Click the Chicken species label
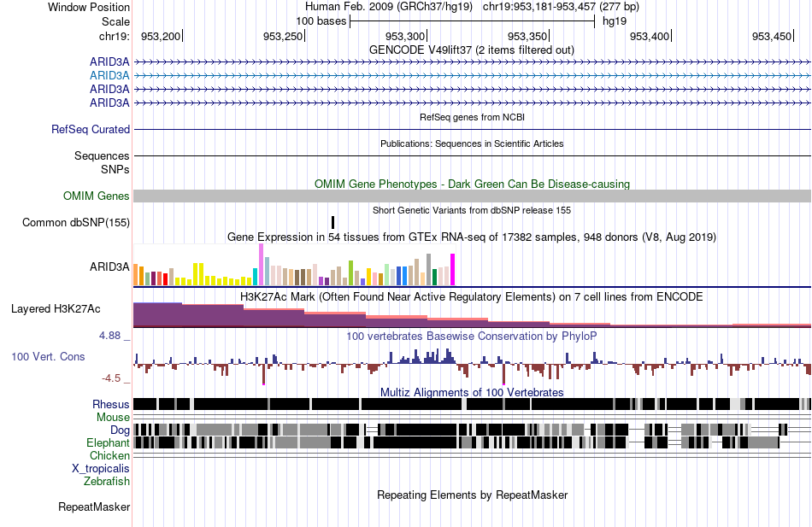 109,455
